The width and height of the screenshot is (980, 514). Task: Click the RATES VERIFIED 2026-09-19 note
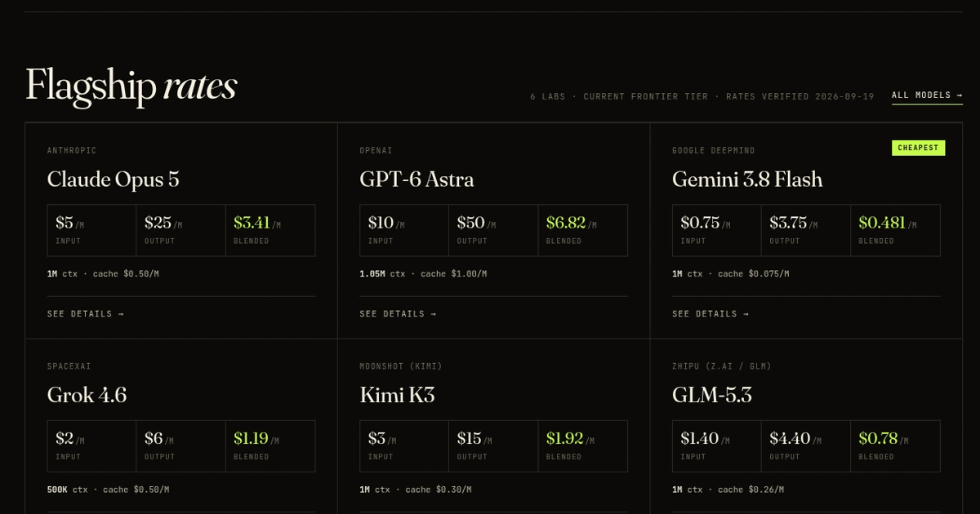(x=799, y=96)
